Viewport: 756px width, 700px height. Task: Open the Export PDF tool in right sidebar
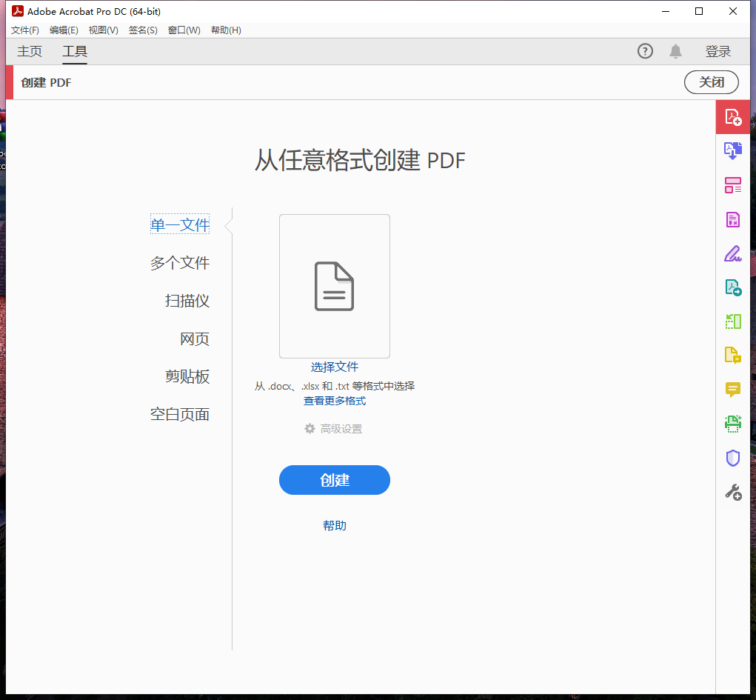pyautogui.click(x=733, y=151)
